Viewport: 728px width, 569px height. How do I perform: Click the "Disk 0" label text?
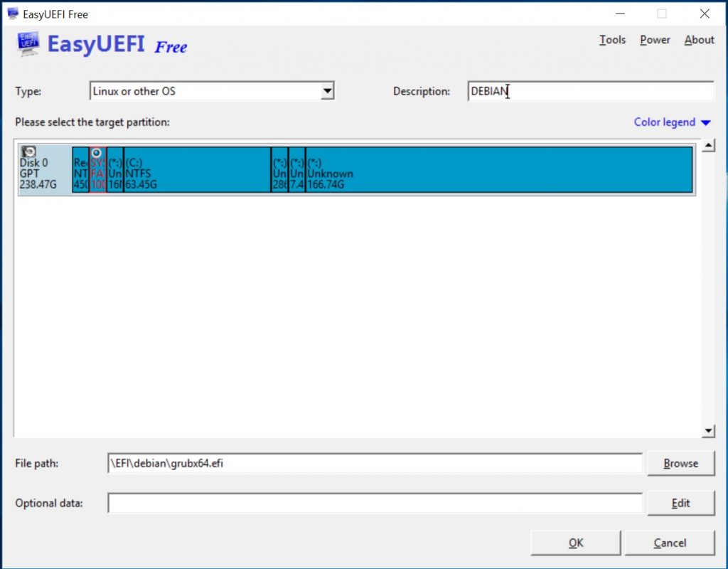(33, 163)
